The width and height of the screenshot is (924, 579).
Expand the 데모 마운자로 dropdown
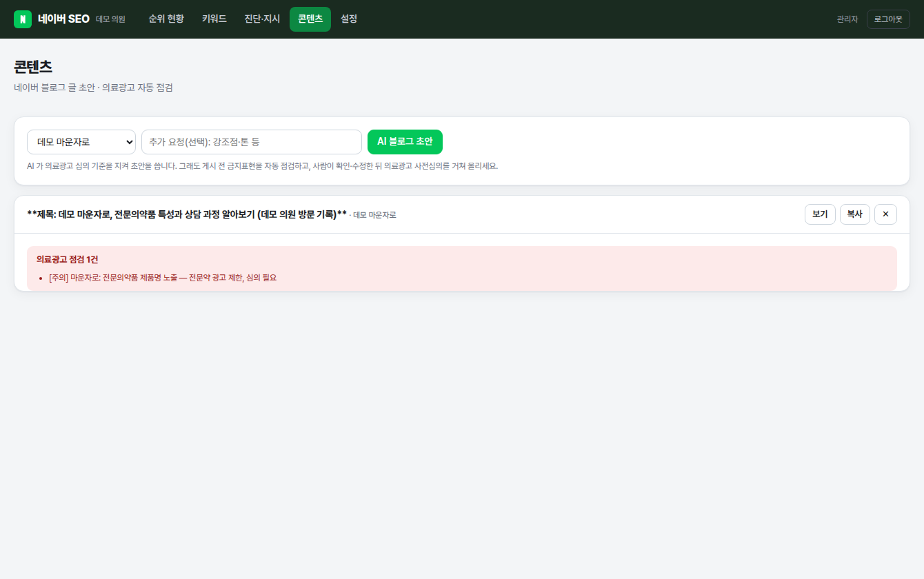pos(81,142)
